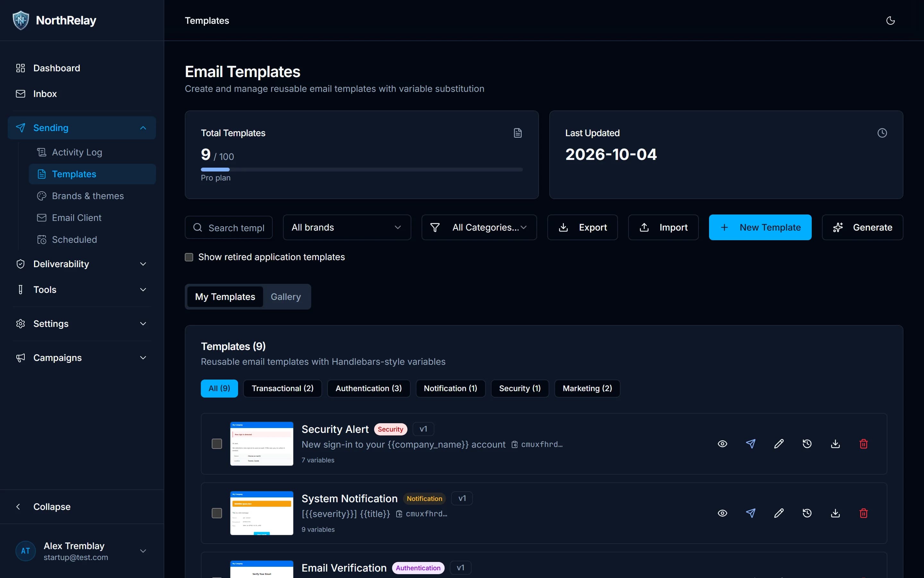924x578 pixels.
Task: Click the Security Alert v1 badge
Action: tap(423, 429)
